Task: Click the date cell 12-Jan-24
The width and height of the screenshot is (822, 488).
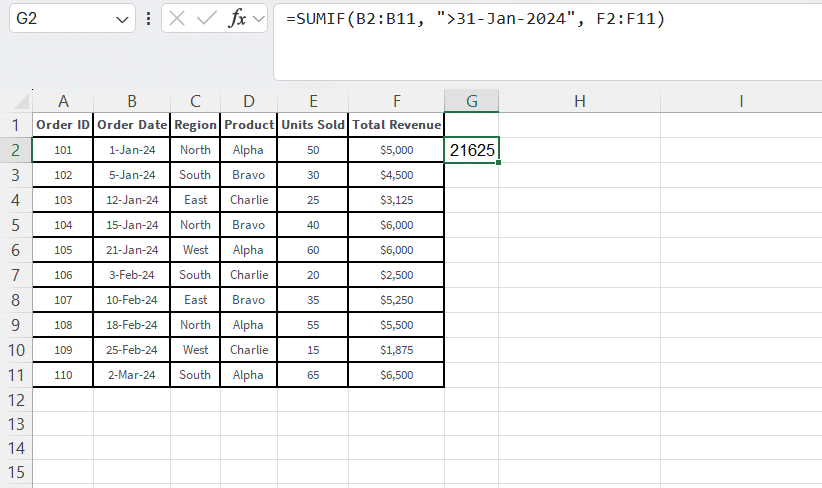Action: coord(132,200)
